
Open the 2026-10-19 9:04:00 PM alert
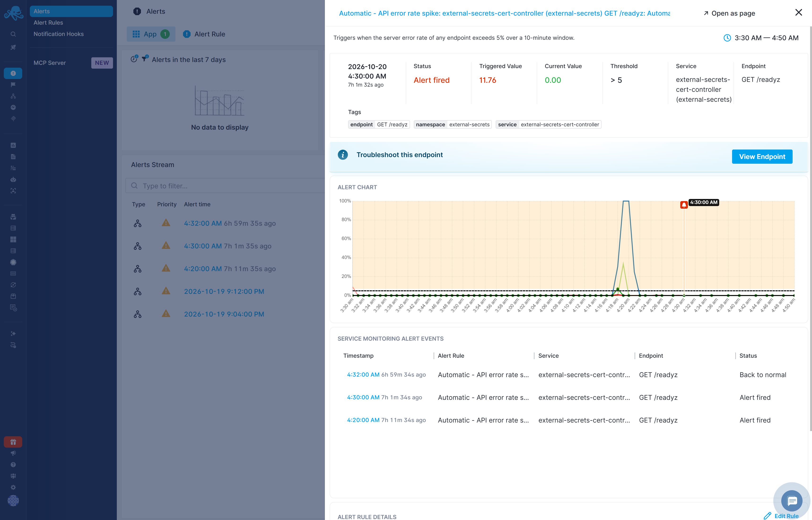click(224, 314)
